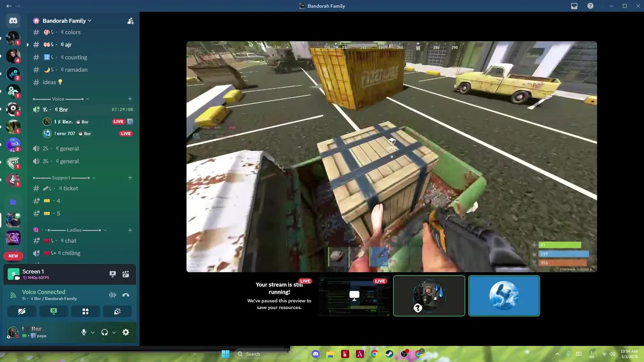Open the Ladies chat channel
Viewport: 644px width, 362px height.
(83, 241)
